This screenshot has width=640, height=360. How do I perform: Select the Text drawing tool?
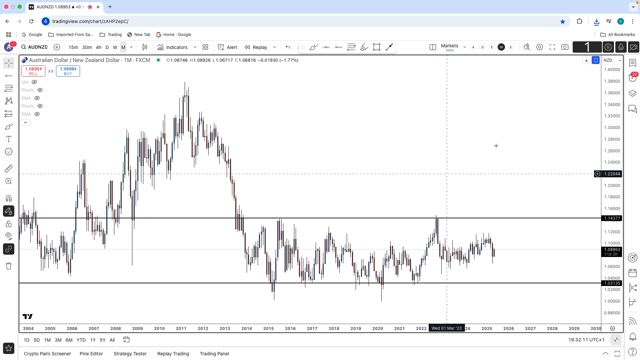tap(9, 139)
